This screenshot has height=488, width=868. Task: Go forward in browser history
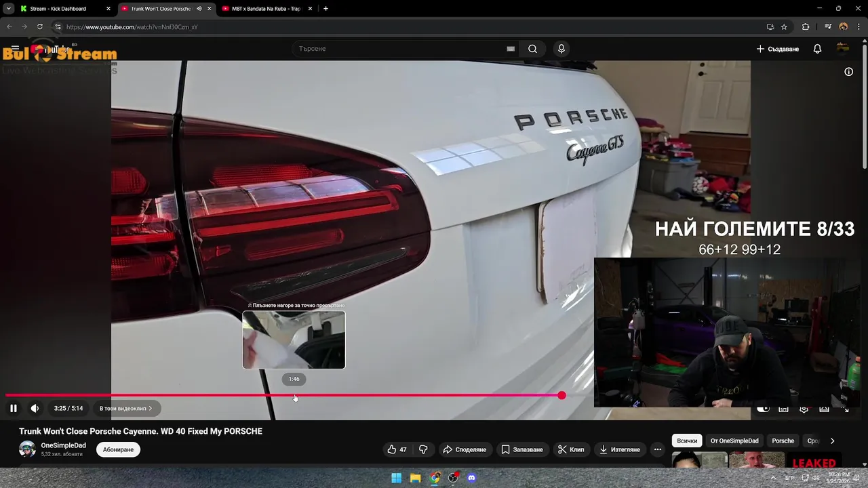tap(24, 27)
